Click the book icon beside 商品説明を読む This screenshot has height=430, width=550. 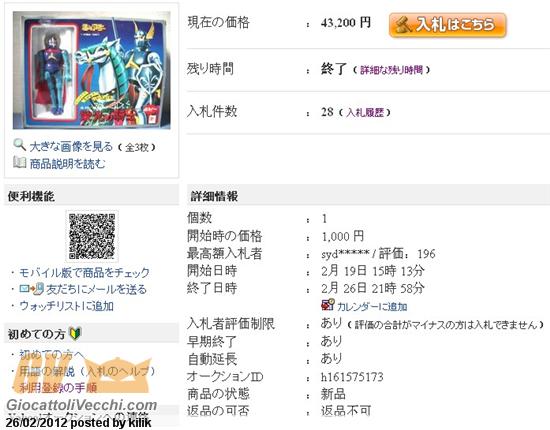(x=20, y=162)
